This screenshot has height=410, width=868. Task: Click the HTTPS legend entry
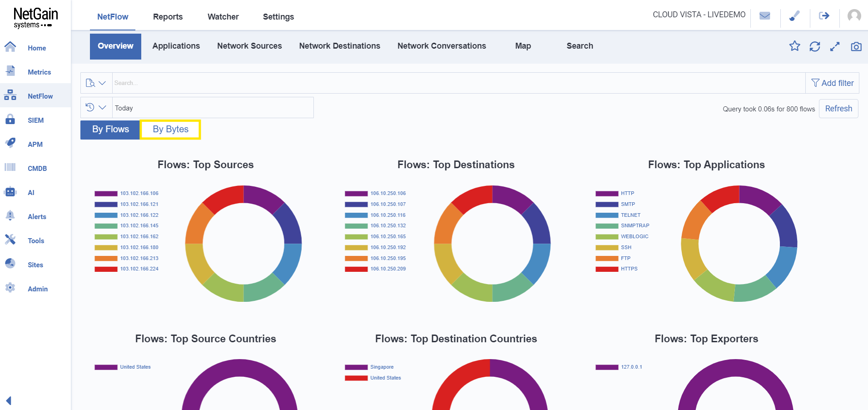coord(629,269)
